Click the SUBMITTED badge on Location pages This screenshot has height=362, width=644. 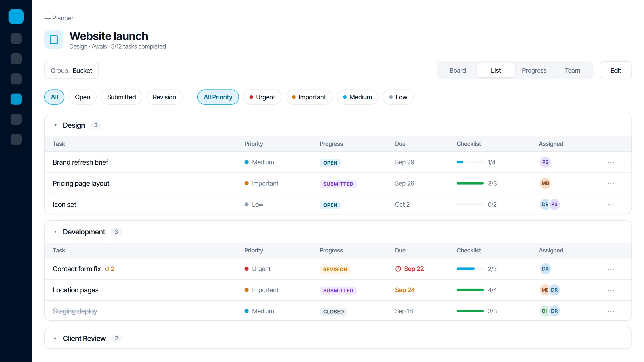338,290
